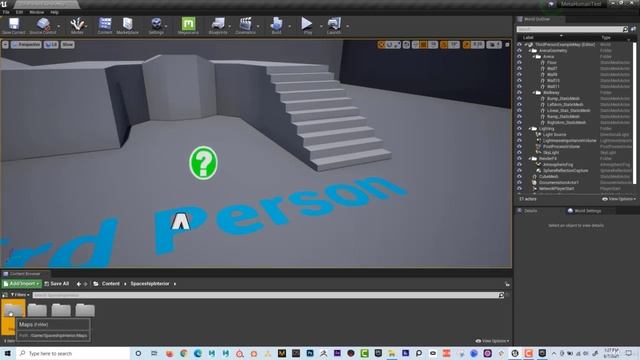Toggle eye icon for Light Source
The width and height of the screenshot is (640, 360).
pyautogui.click(x=519, y=134)
